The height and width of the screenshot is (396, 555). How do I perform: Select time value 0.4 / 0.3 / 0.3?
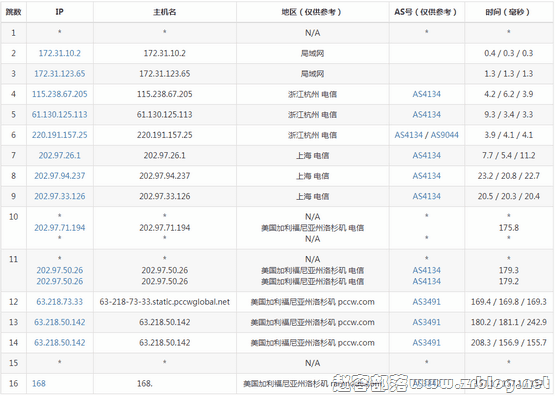509,53
